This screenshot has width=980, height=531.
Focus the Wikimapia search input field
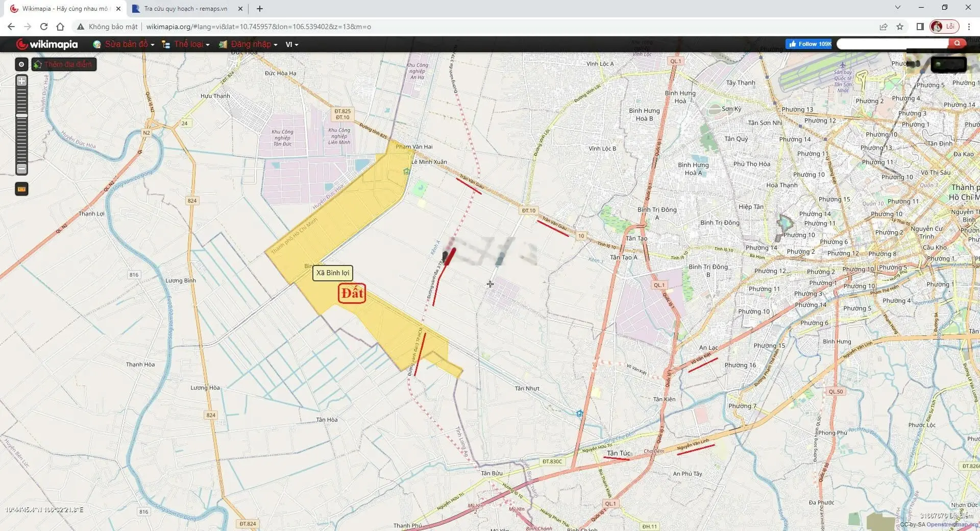pyautogui.click(x=892, y=44)
